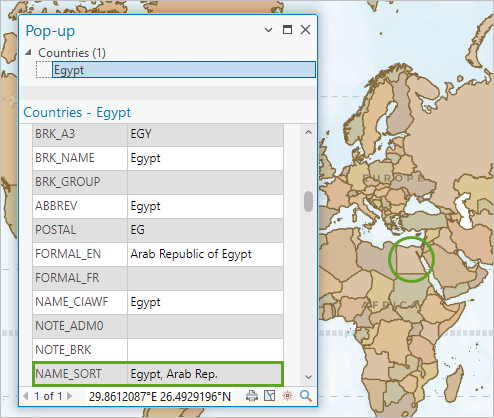Viewport: 494px width, 418px height.
Task: Maximize the Pop-up pane
Action: coord(287,30)
